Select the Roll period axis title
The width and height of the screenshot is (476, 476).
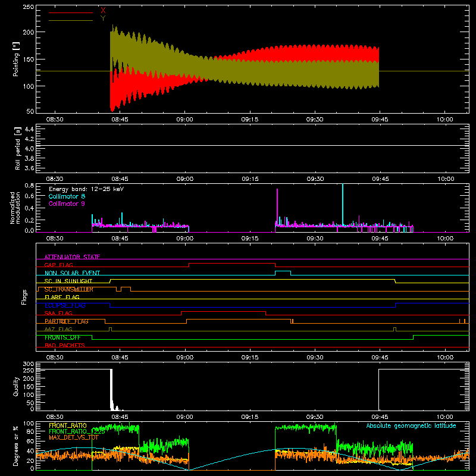click(x=17, y=148)
